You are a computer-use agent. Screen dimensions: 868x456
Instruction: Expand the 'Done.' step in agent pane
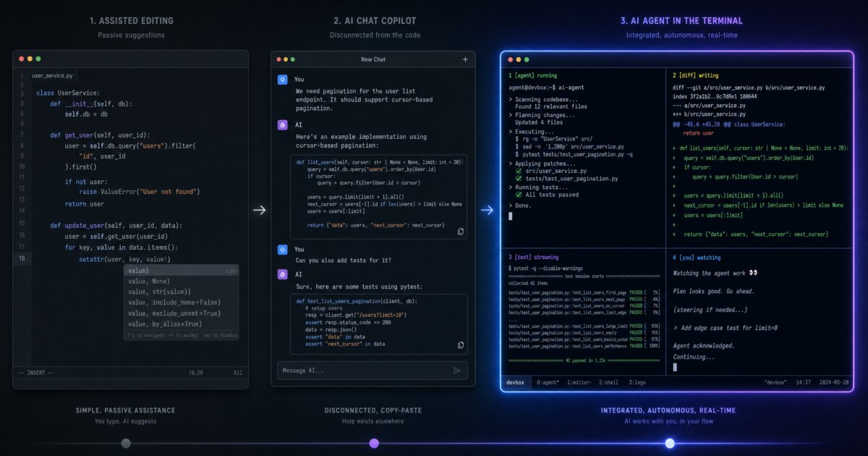pyautogui.click(x=511, y=205)
